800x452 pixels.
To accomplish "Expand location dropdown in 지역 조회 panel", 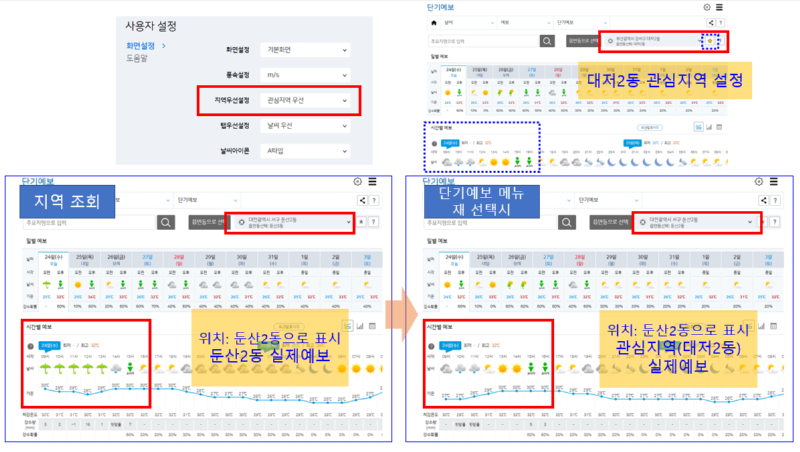I will [x=294, y=222].
